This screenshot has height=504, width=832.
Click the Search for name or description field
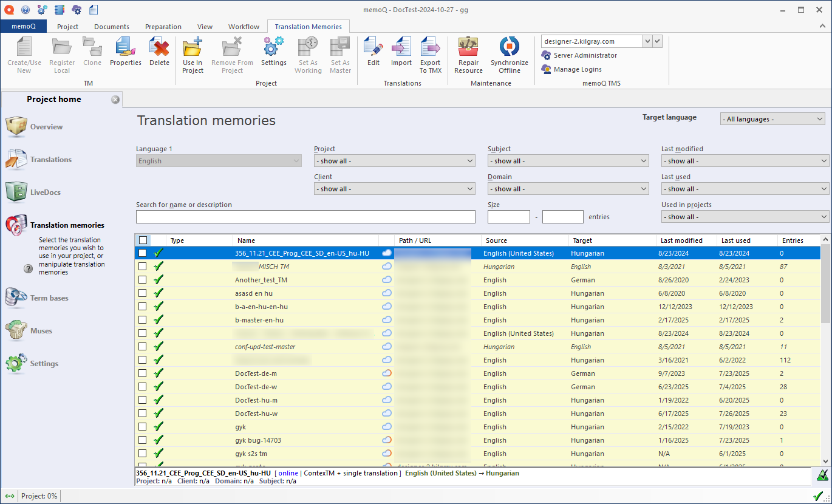coord(305,217)
